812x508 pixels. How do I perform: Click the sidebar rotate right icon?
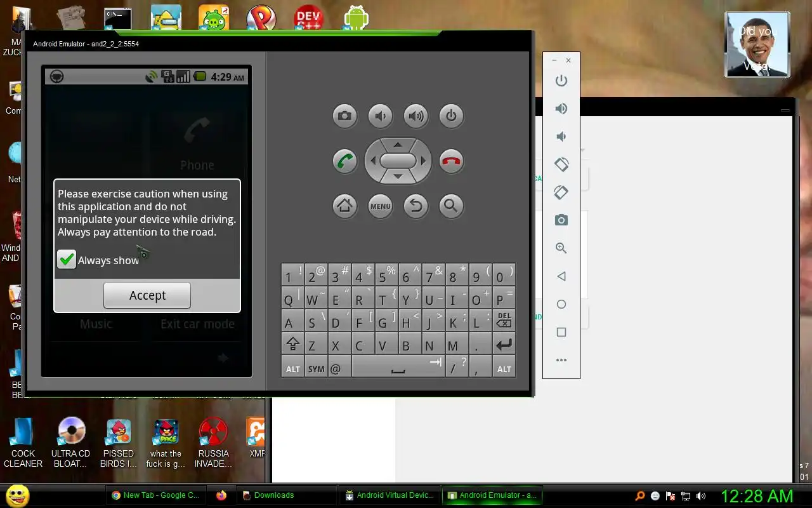(561, 192)
